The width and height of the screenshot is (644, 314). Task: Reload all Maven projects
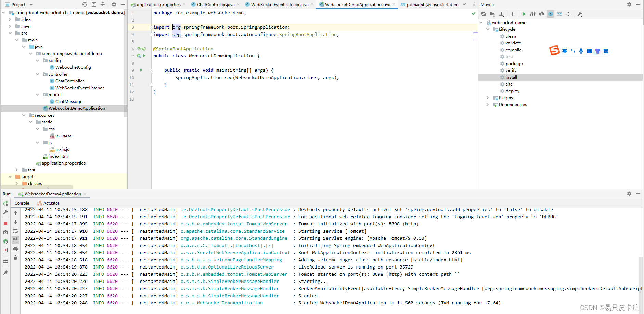[483, 14]
